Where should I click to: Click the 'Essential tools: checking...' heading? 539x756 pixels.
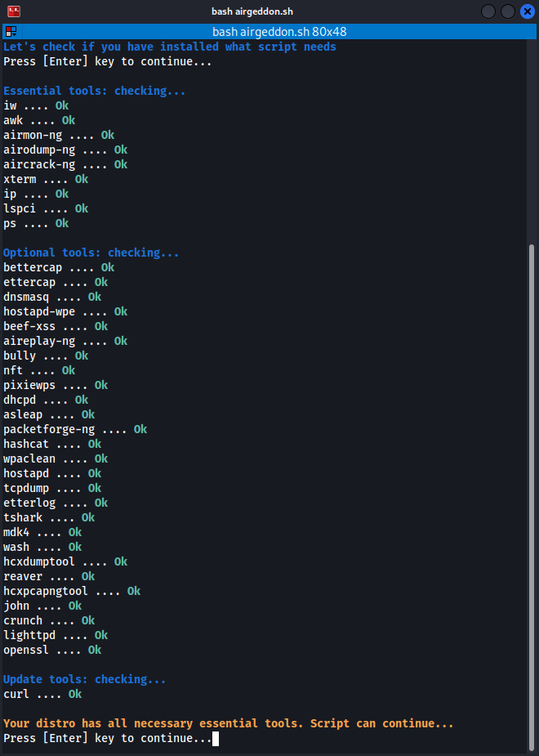tap(95, 91)
